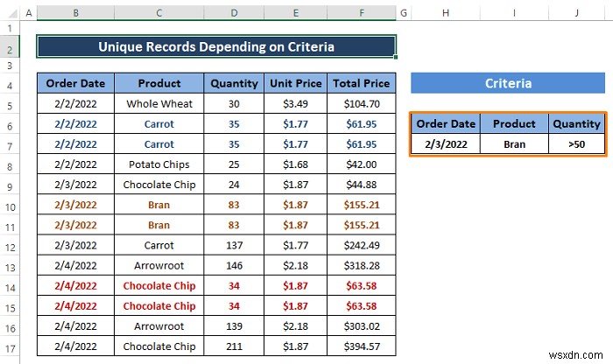Viewport: 613px width, 364px height.
Task: Click the title cell Unique Records Depending on Criteria
Action: (x=215, y=46)
